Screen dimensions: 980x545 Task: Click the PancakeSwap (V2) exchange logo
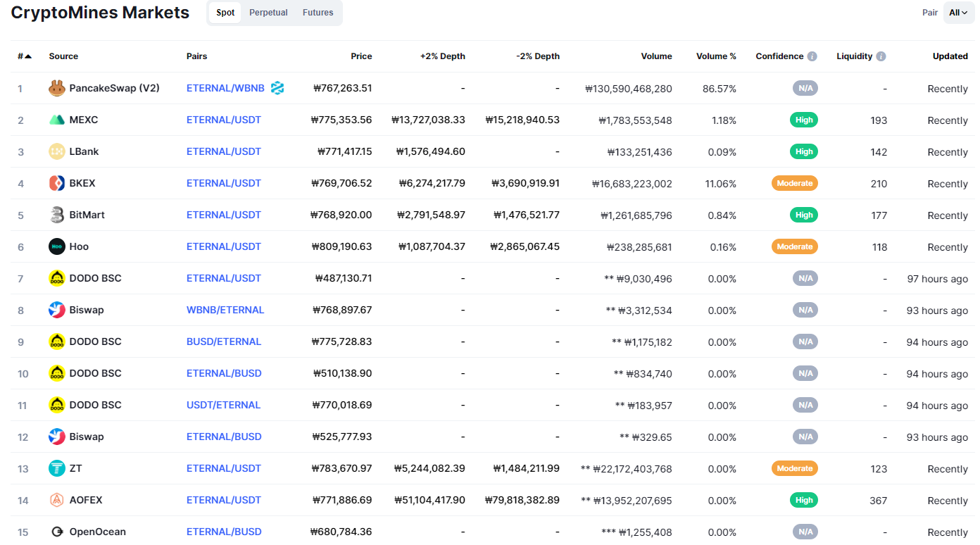[x=57, y=88]
